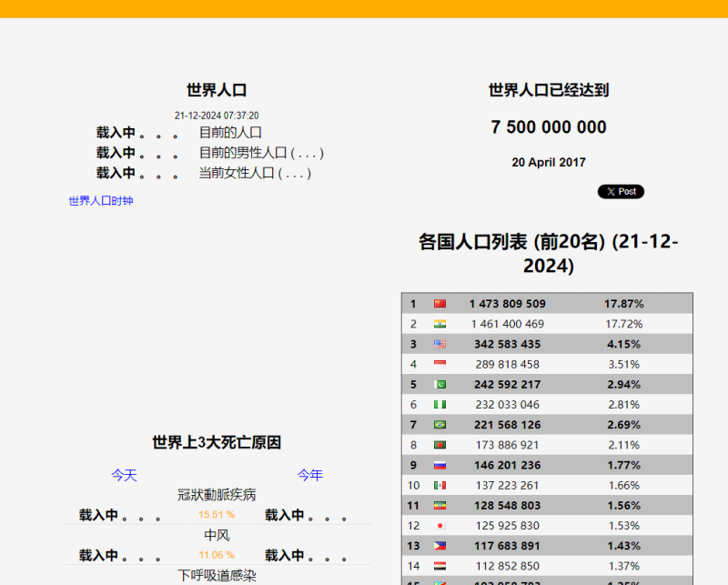
Task: Click the Brazil flag in row 7
Action: [x=440, y=425]
